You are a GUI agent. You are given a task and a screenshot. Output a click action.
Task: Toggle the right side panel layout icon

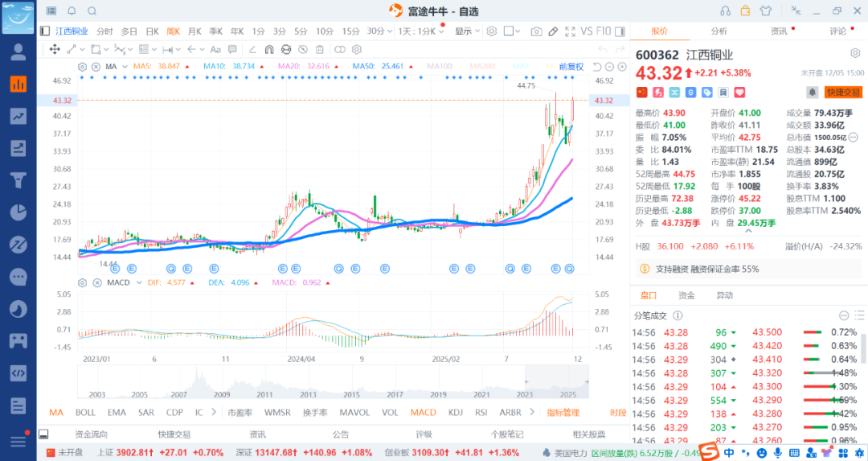coord(620,31)
